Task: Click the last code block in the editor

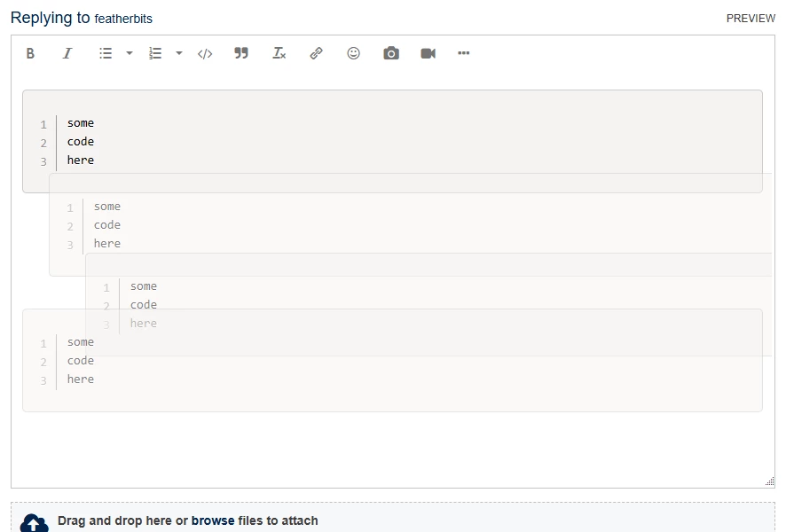Action: click(x=392, y=360)
